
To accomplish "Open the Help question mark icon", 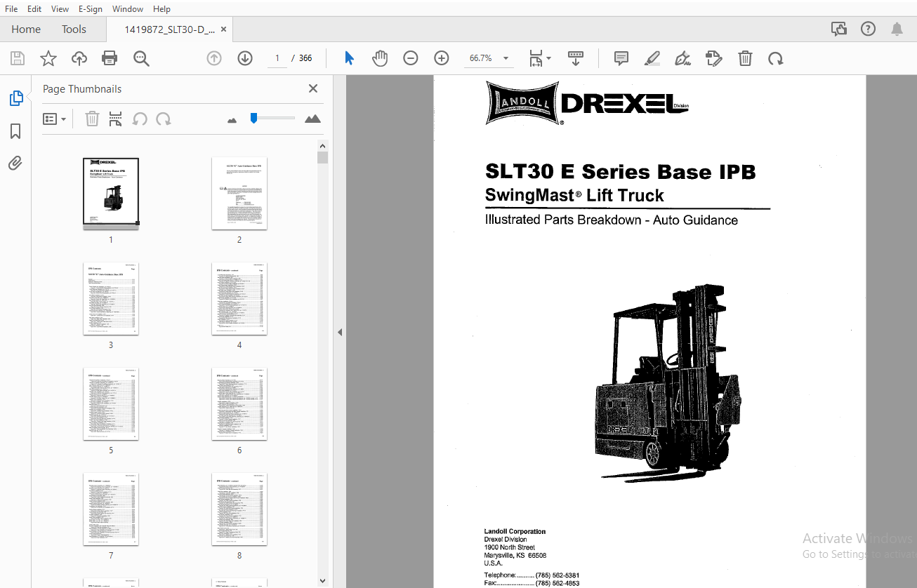I will pos(869,29).
